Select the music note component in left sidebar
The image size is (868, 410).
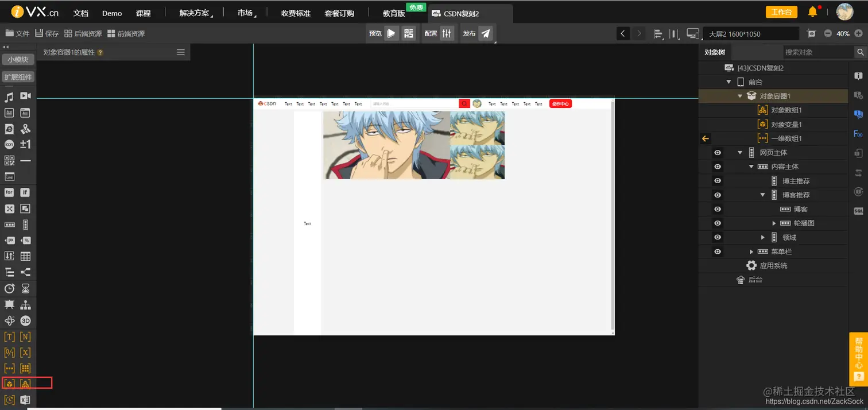[9, 96]
